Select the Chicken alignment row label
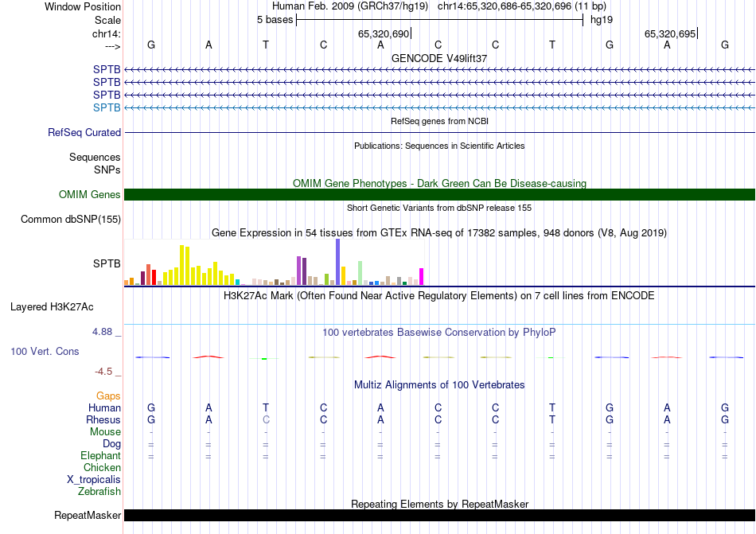 (102, 467)
